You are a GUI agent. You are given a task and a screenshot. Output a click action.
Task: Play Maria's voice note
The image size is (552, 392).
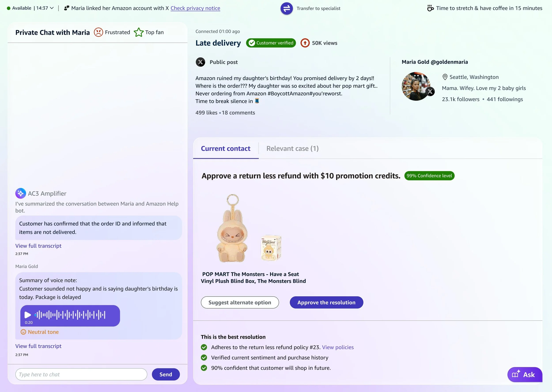28,315
